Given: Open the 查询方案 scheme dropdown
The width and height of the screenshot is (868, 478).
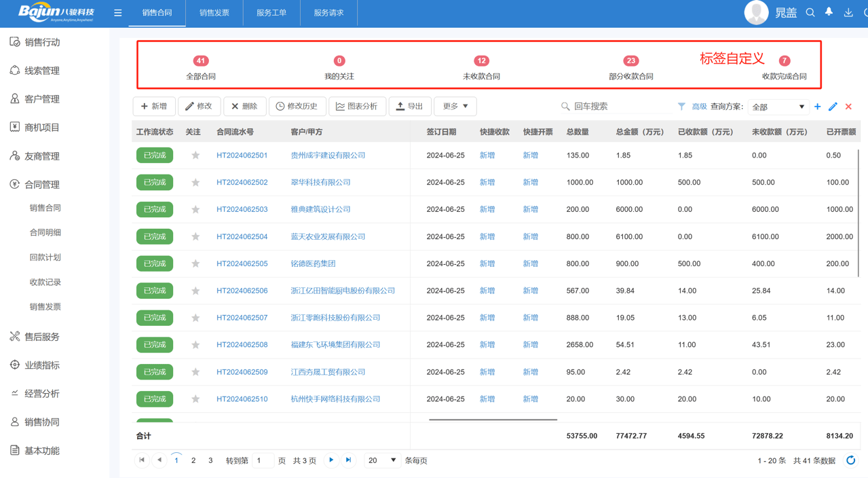Looking at the screenshot, I should [x=777, y=107].
